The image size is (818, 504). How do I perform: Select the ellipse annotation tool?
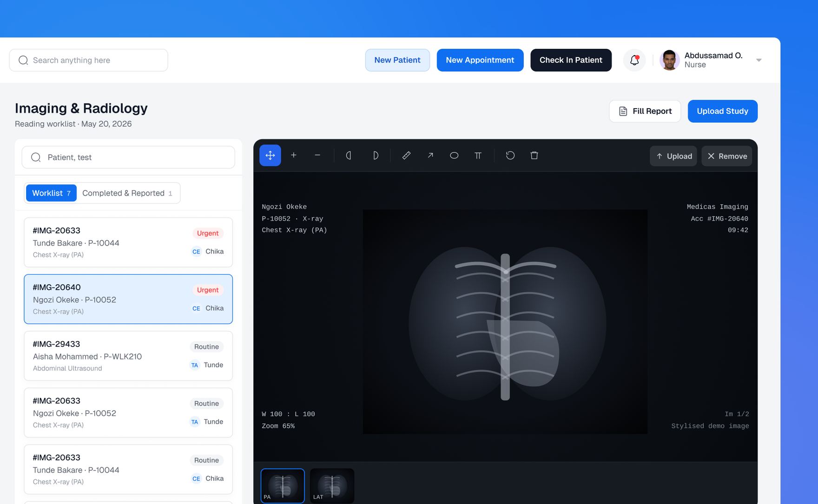pos(454,156)
